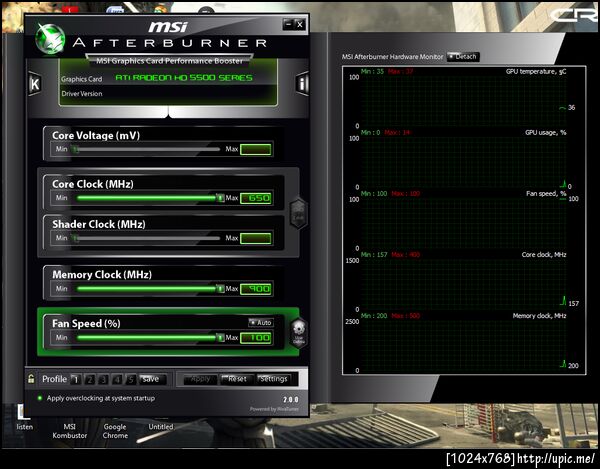Click MSI Afterburner Hardware Monitor title

[x=392, y=57]
